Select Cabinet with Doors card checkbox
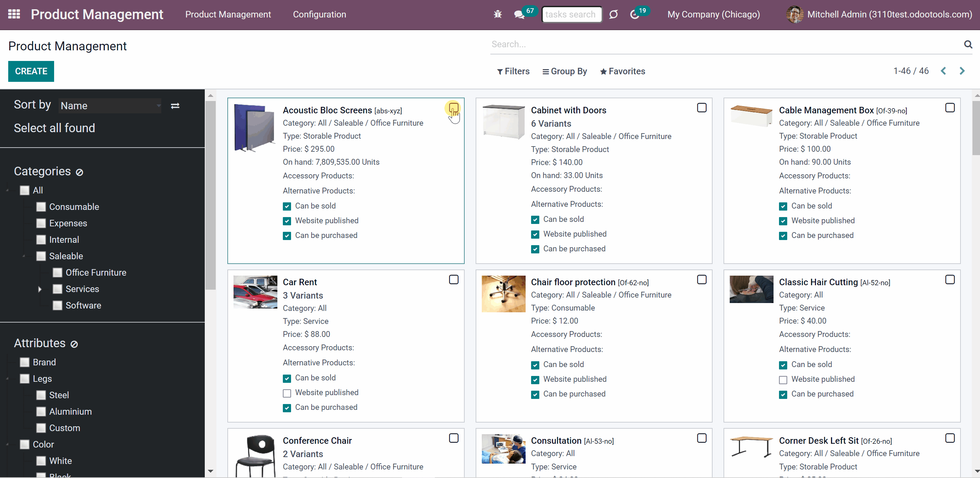Image resolution: width=980 pixels, height=478 pixels. pyautogui.click(x=702, y=108)
